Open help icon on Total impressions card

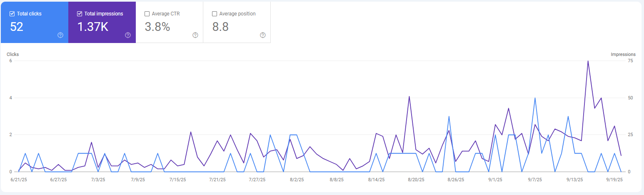tap(128, 35)
